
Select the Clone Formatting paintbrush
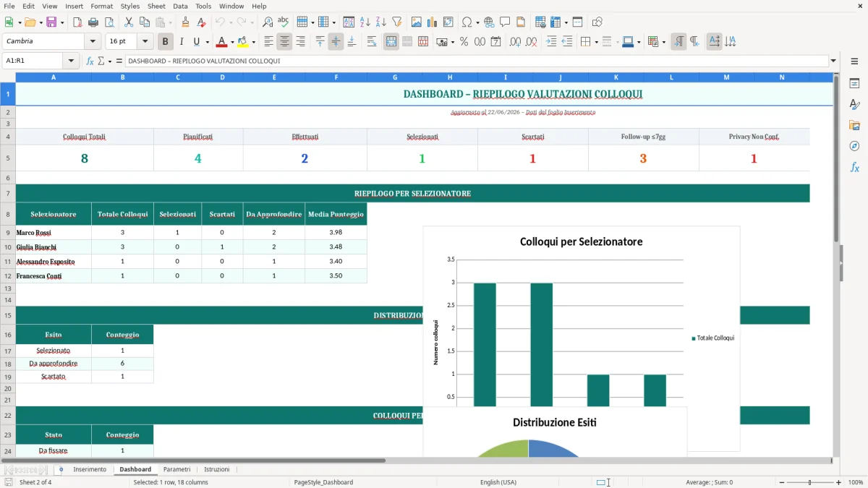(185, 22)
